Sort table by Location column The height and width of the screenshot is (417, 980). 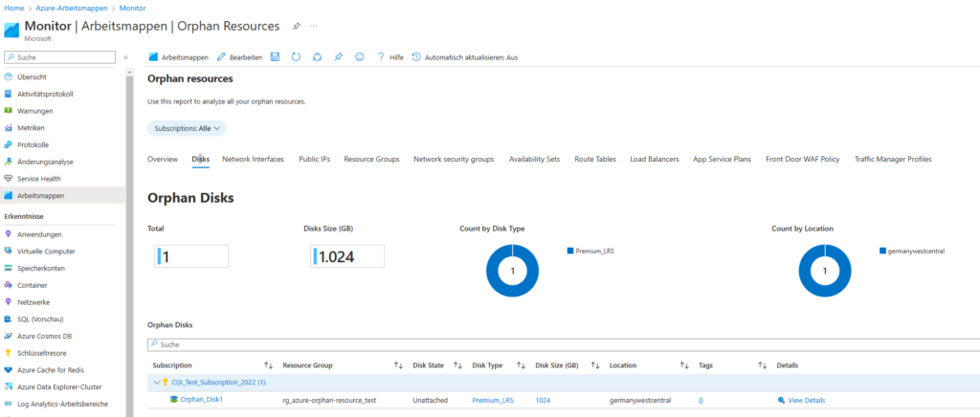coord(683,365)
